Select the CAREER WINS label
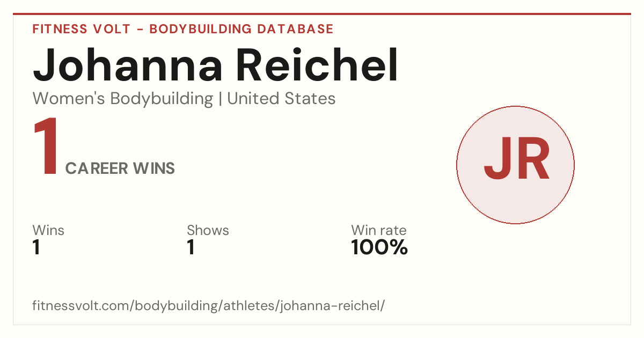 tap(120, 168)
